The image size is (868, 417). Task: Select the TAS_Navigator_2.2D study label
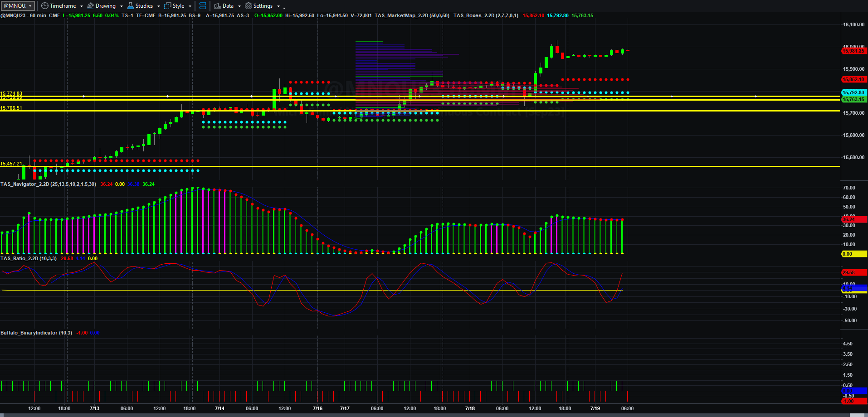coord(48,184)
